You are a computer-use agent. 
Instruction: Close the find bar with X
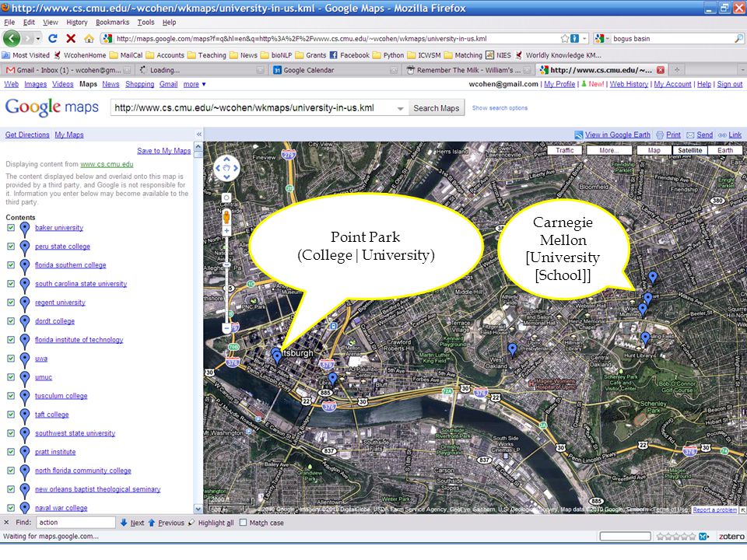[7, 523]
